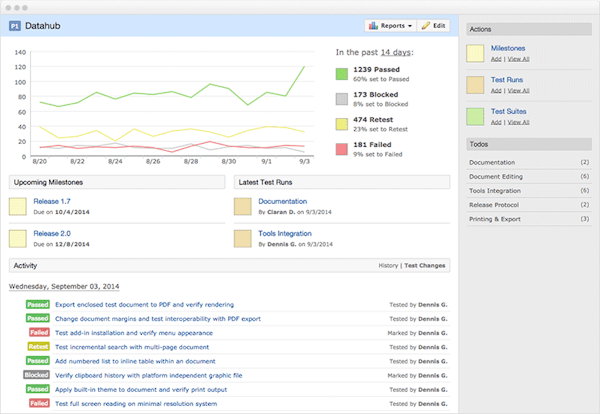The width and height of the screenshot is (600, 414).
Task: Click the Release 1.7 milestone icon
Action: pos(18,206)
